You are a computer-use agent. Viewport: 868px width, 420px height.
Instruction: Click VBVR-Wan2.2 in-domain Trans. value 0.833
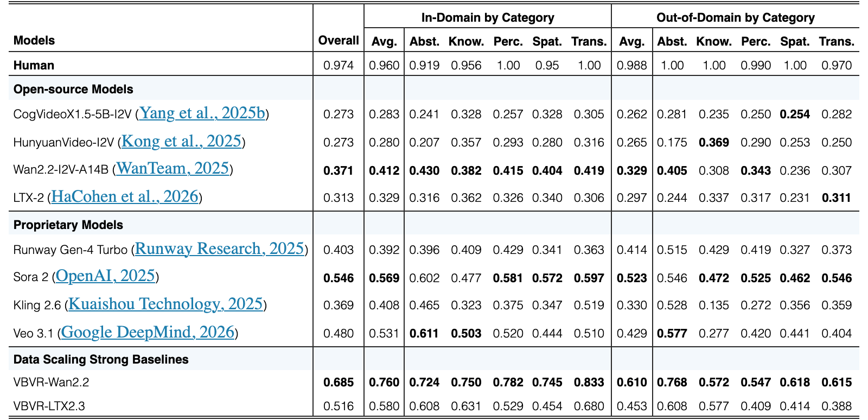(x=589, y=383)
